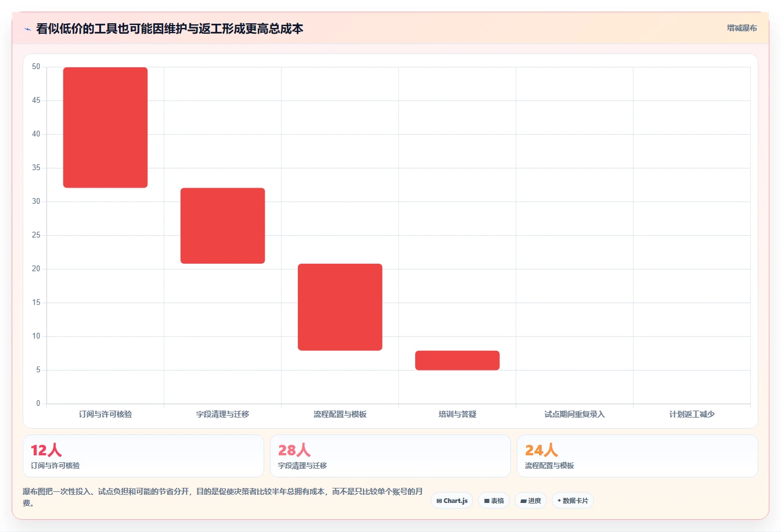This screenshot has width=781, height=532.
Task: Click the description text starting 瀑布图把一次性投入
Action: (222, 497)
